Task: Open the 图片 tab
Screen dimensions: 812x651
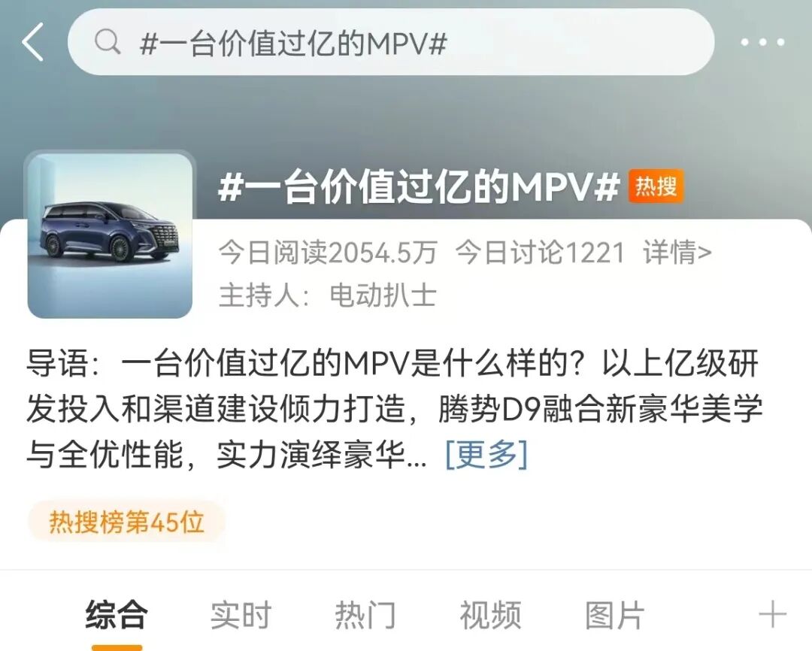Action: [x=615, y=615]
